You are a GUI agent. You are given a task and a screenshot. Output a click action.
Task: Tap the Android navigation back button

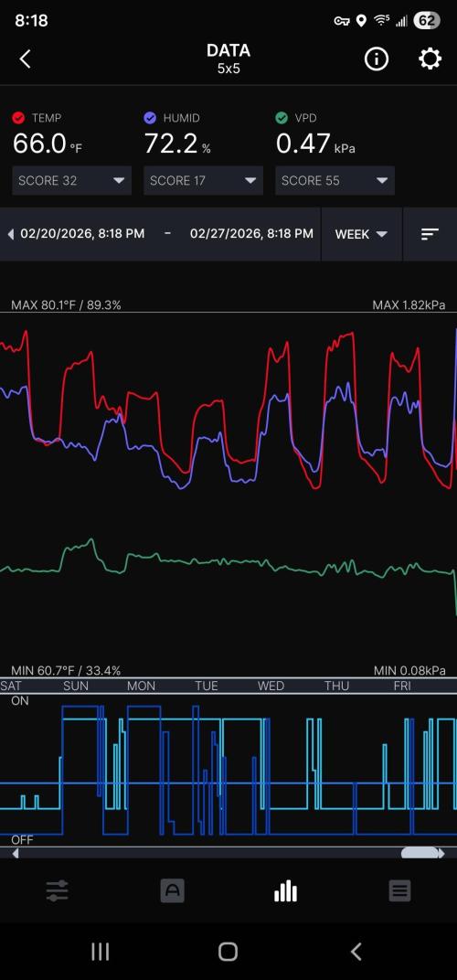click(356, 952)
